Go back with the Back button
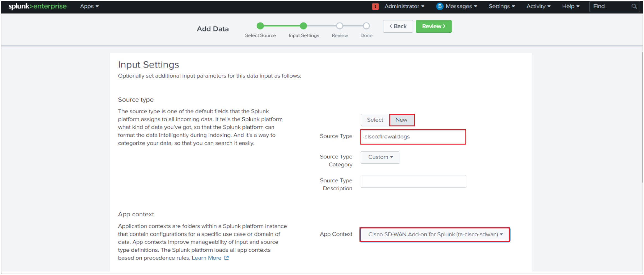 (398, 26)
